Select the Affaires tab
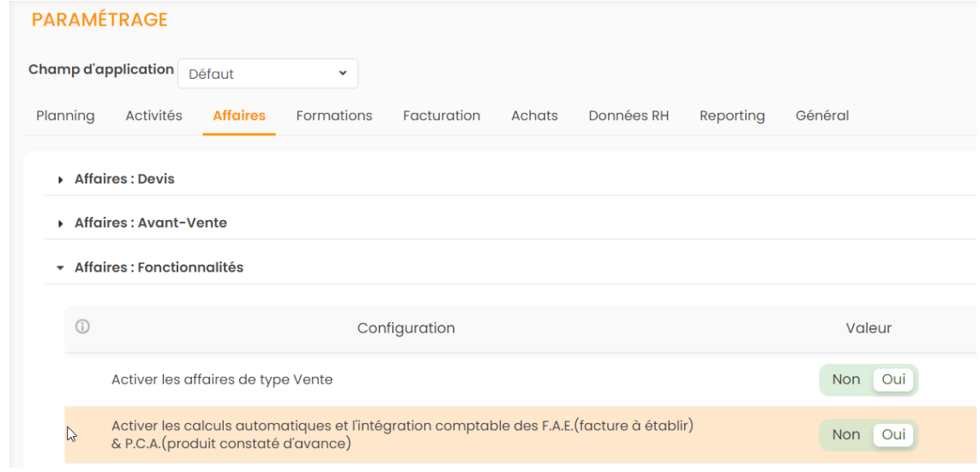Screen dimensions: 980x472 239,116
